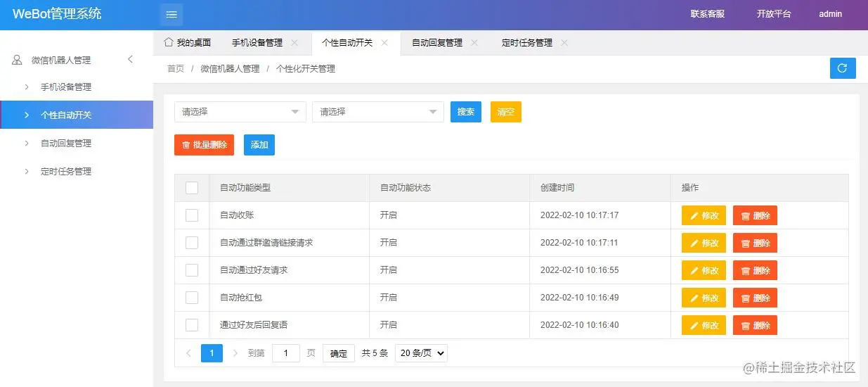Go to 首页 breadcrumb link
868x387 pixels.
176,69
